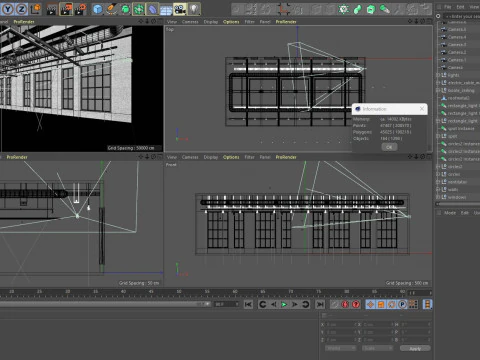Click the red axis workplane icon
Image resolution: width=480 pixels, height=360 pixels.
284,9
